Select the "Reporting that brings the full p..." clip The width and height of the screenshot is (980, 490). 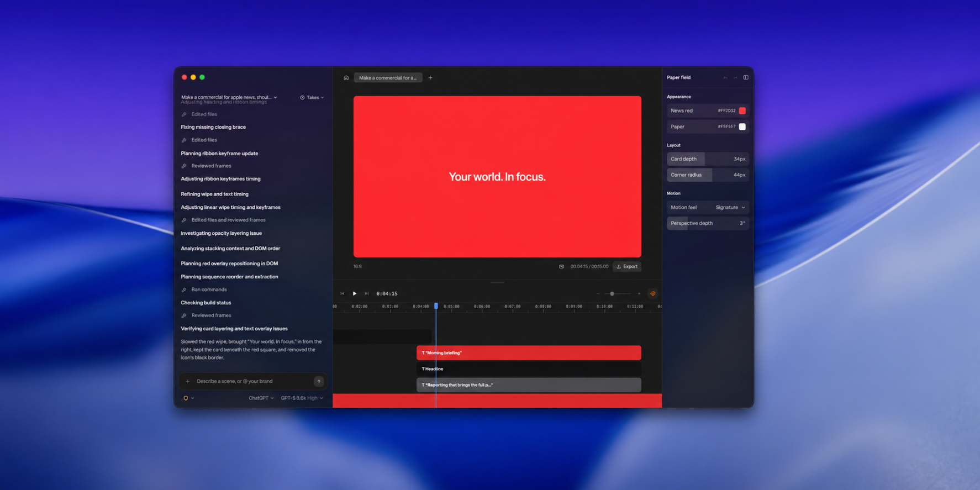point(529,385)
